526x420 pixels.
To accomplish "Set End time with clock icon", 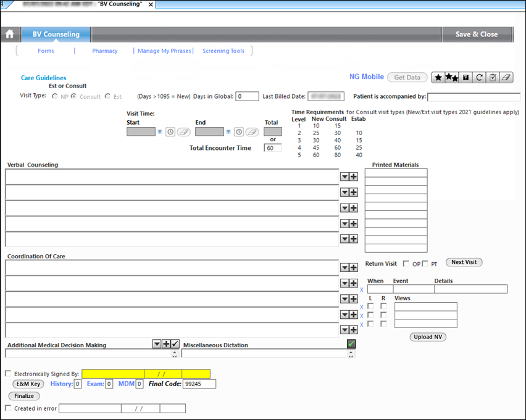I will 239,132.
